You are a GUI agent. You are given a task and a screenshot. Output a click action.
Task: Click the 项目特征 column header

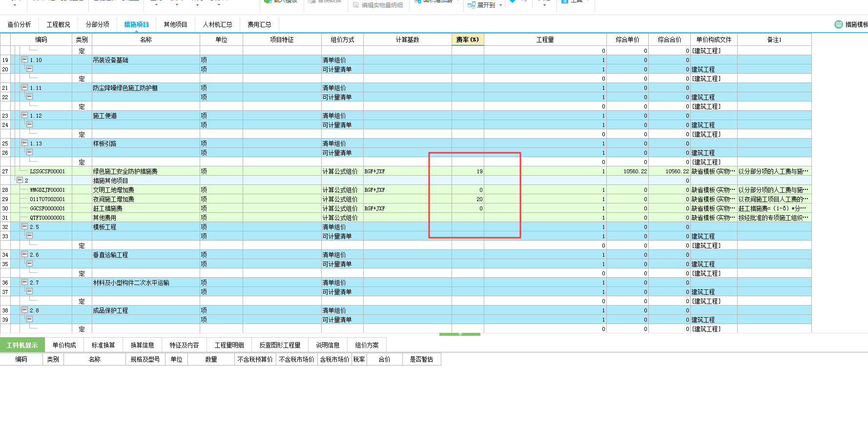282,40
